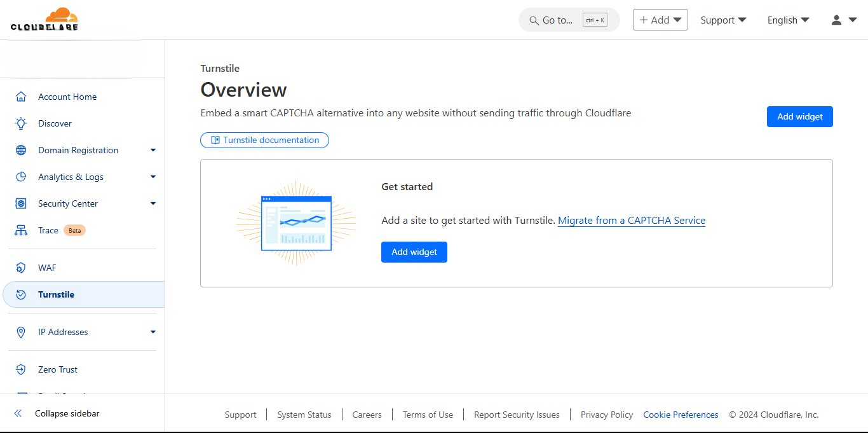The height and width of the screenshot is (433, 868).
Task: Open the System Status footer link
Action: tap(304, 415)
